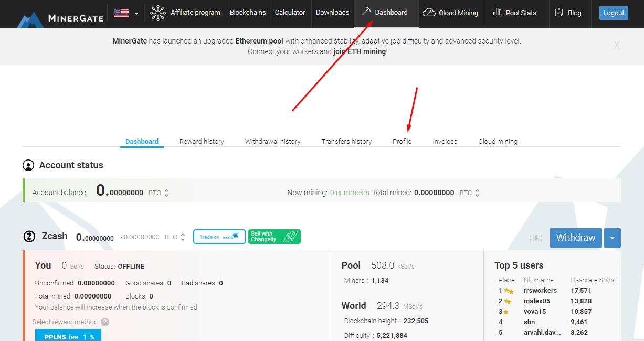This screenshot has height=341, width=644.
Task: Click the star icon beside malex05
Action: click(508, 301)
